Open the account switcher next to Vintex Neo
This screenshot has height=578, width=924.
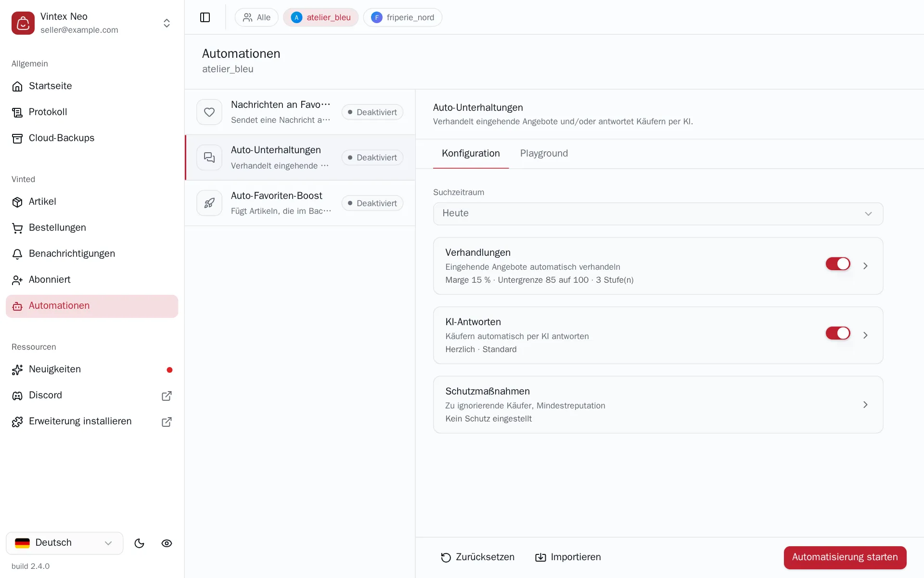[x=167, y=23]
